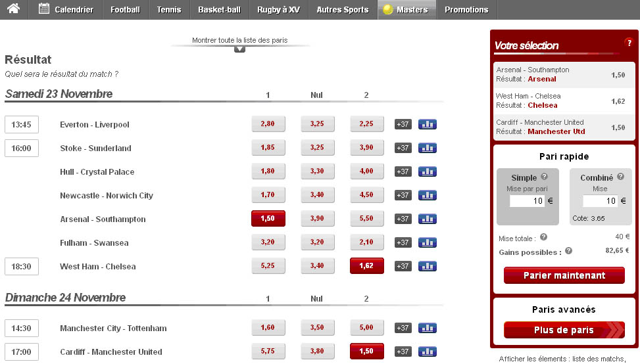Image resolution: width=640 pixels, height=364 pixels.
Task: Click help icon next to Gains possibles
Action: coord(568,250)
